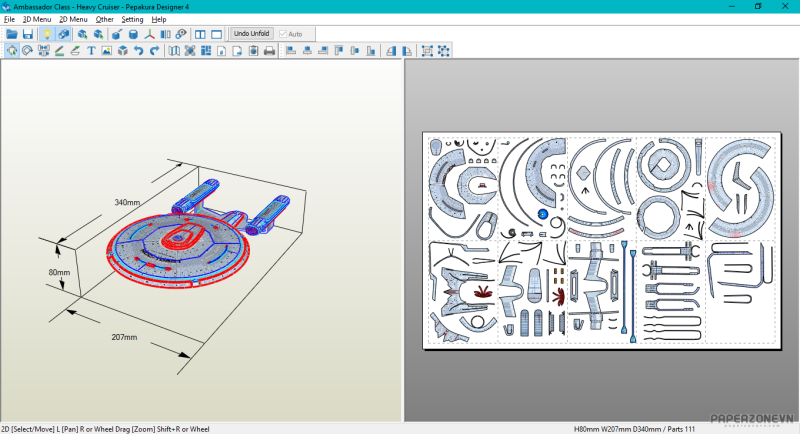This screenshot has height=434, width=800.
Task: Select the Text tool T icon
Action: pos(91,51)
